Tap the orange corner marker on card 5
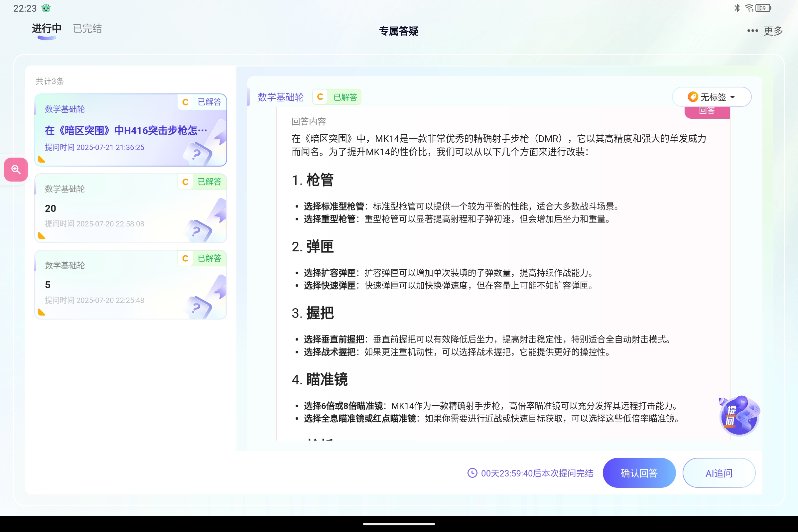798x532 pixels. (42, 312)
